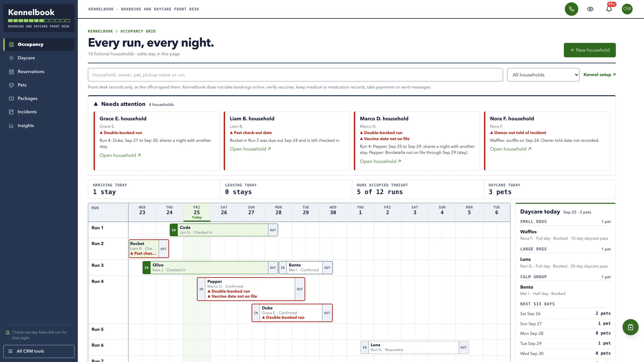Click the All CRM tools button
Image resolution: width=644 pixels, height=362 pixels.
39,351
